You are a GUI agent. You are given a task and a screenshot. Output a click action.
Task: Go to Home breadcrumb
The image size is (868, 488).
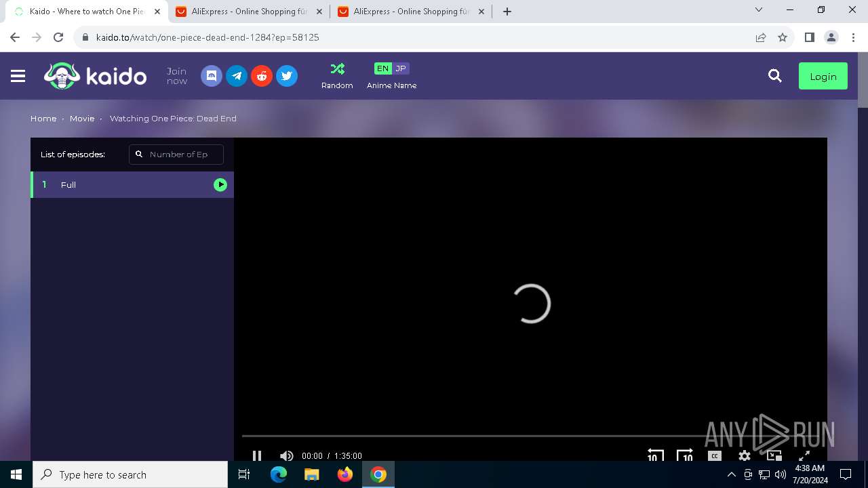point(43,118)
